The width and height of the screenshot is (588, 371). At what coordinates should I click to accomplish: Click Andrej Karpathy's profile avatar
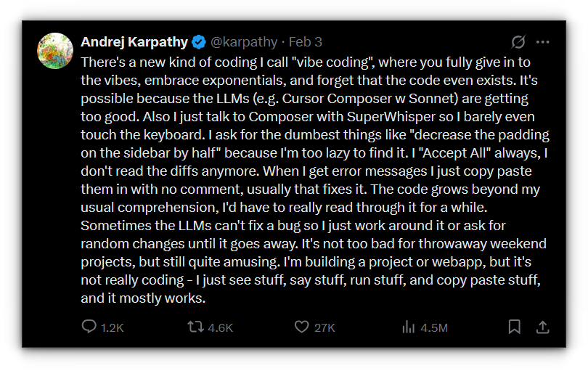(55, 51)
